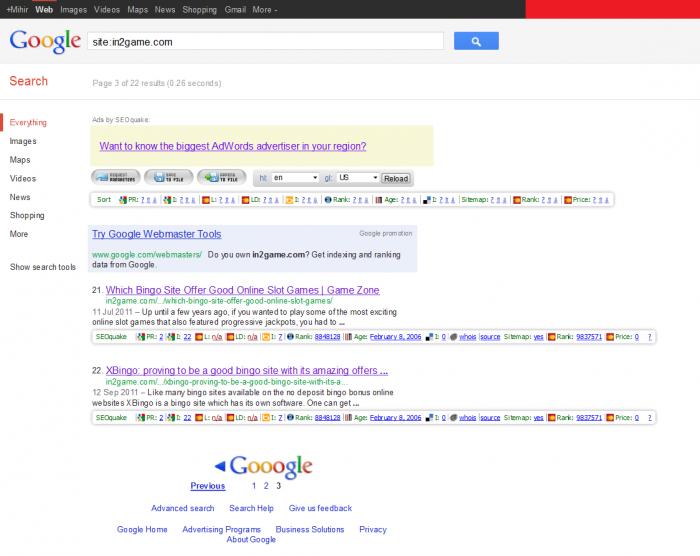
Task: Select Images in the top navigation bar
Action: tap(73, 9)
